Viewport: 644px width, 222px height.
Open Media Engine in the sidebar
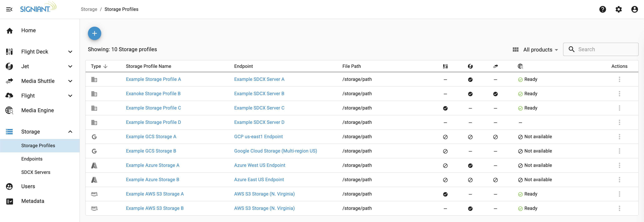pos(37,110)
